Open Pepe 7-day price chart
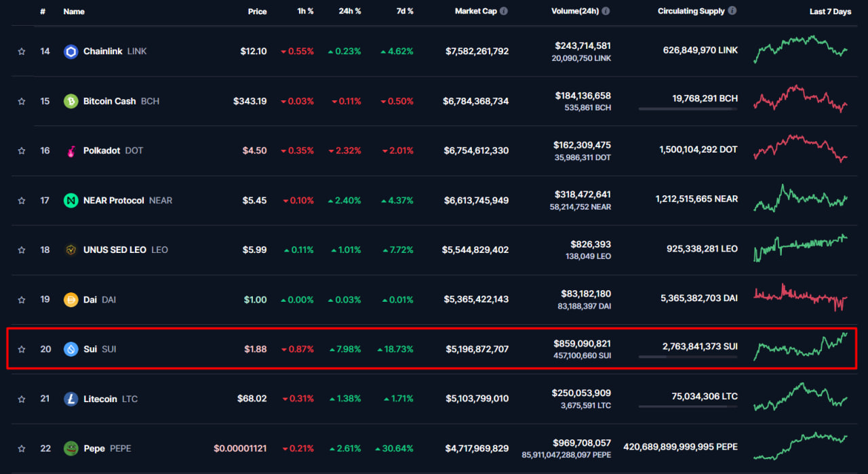Viewport: 868px width, 474px height. click(801, 446)
